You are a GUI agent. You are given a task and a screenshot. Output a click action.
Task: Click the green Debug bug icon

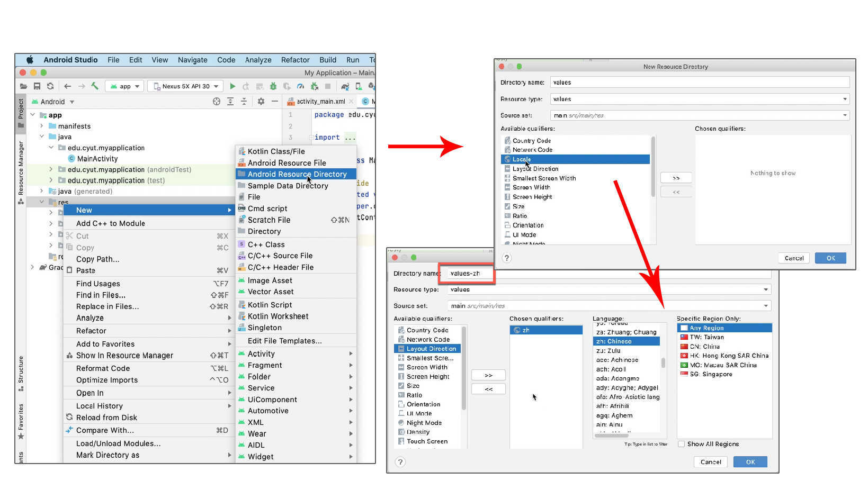tap(273, 86)
